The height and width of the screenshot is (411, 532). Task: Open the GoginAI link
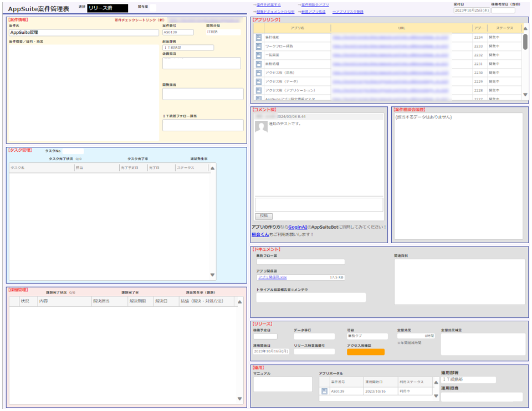pyautogui.click(x=299, y=227)
